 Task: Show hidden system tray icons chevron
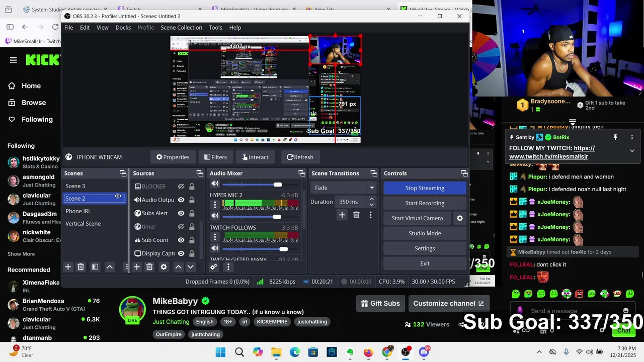(x=539, y=352)
